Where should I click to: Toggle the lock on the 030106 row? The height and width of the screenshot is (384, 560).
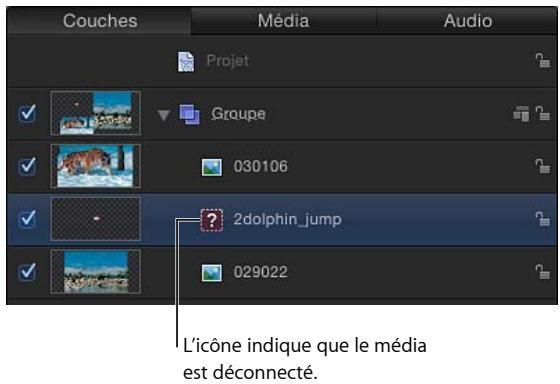tap(542, 166)
